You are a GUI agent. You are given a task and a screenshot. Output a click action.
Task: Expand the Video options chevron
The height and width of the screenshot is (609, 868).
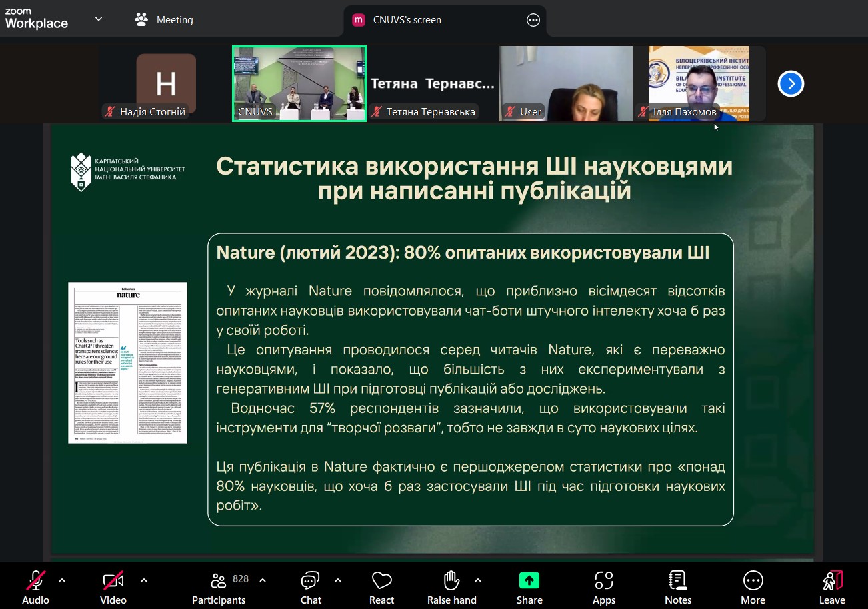pyautogui.click(x=144, y=582)
